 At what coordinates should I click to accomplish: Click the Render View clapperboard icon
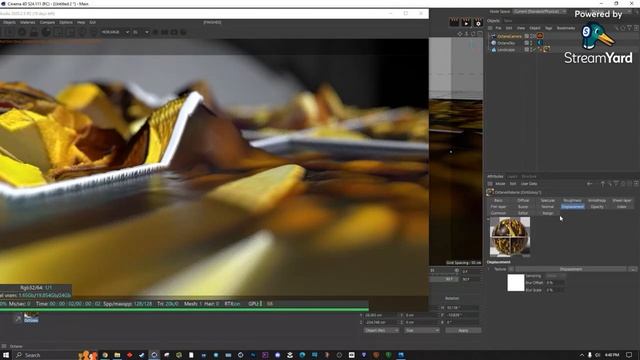coord(454,23)
